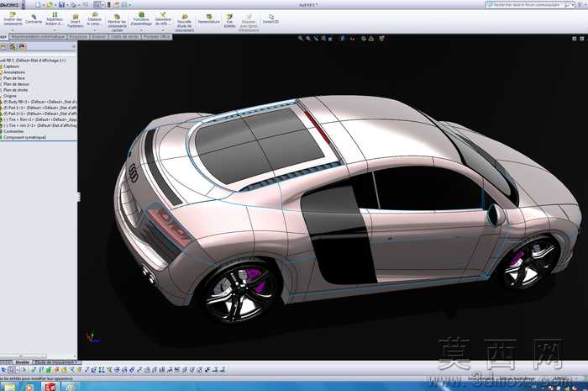Screen dimensions: 588x391
Task: Select the Contrainte mate tool
Action: 34,19
